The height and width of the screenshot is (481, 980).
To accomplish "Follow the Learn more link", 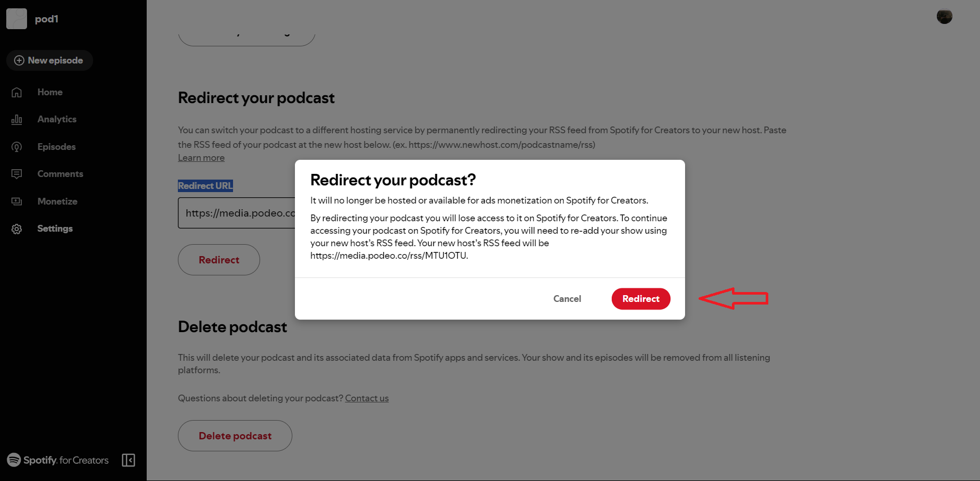I will 201,158.
